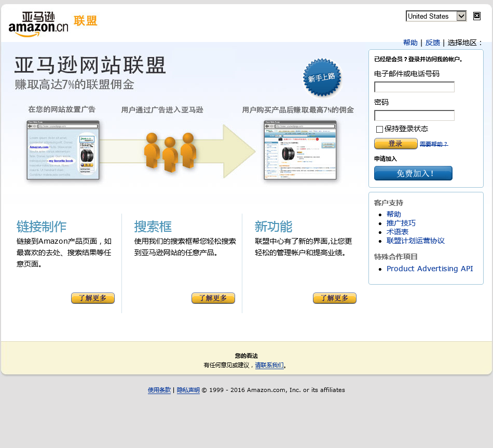The image size is (493, 448).
Task: Click the boxed X icon beside the region dropdown
Action: point(476,16)
